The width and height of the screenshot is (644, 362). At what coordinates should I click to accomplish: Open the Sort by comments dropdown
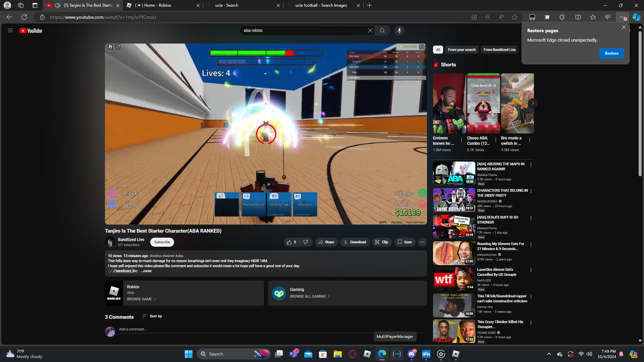tap(152, 316)
